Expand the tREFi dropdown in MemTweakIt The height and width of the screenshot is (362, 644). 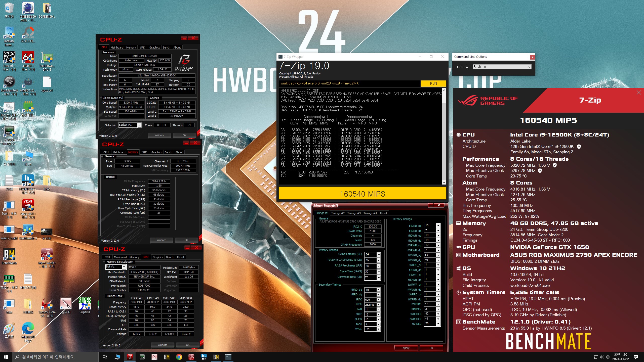point(378,305)
